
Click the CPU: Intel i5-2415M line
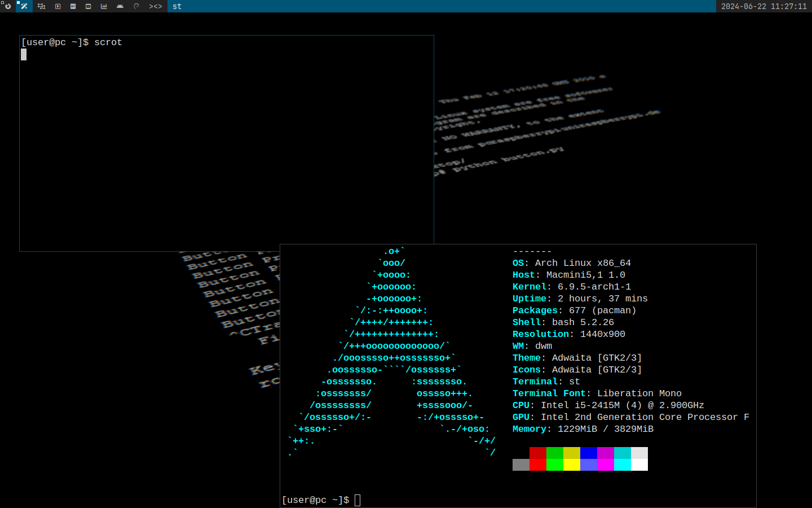coord(608,405)
